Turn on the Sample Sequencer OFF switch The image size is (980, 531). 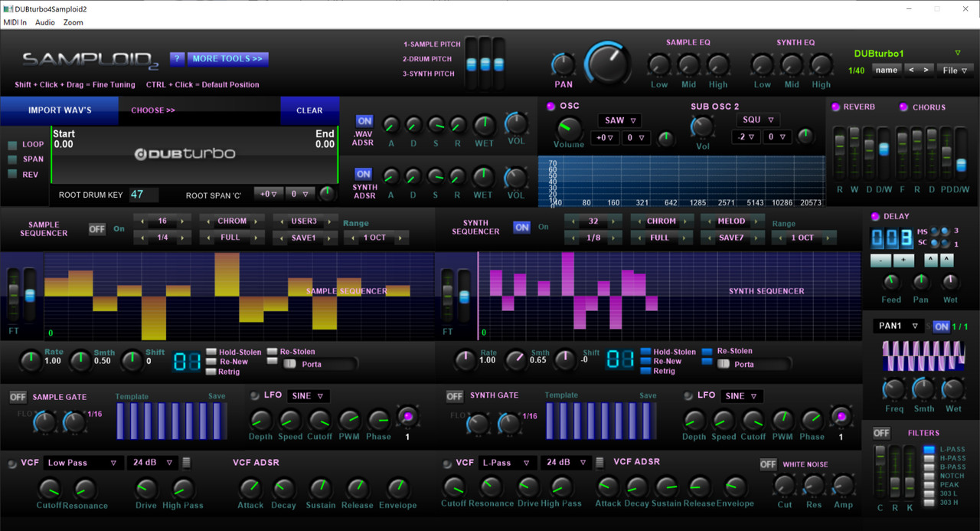[x=96, y=229]
